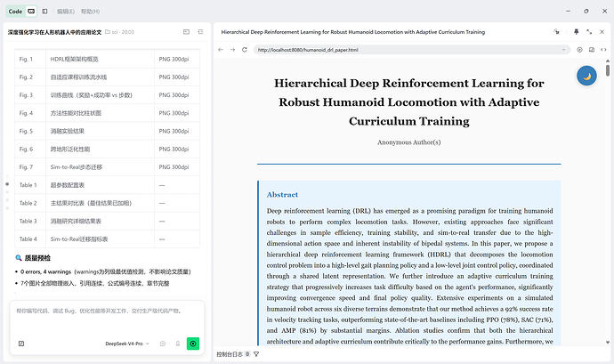Go back in the preview browser
This screenshot has width=614, height=364.
pos(221,50)
